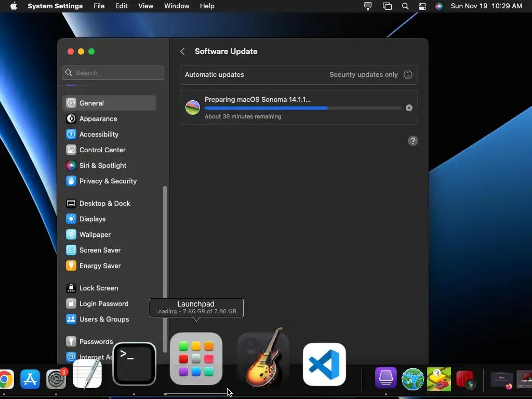Click the macOS Sonoma icon in update row
Viewport: 532px width, 399px height.
[x=193, y=108]
